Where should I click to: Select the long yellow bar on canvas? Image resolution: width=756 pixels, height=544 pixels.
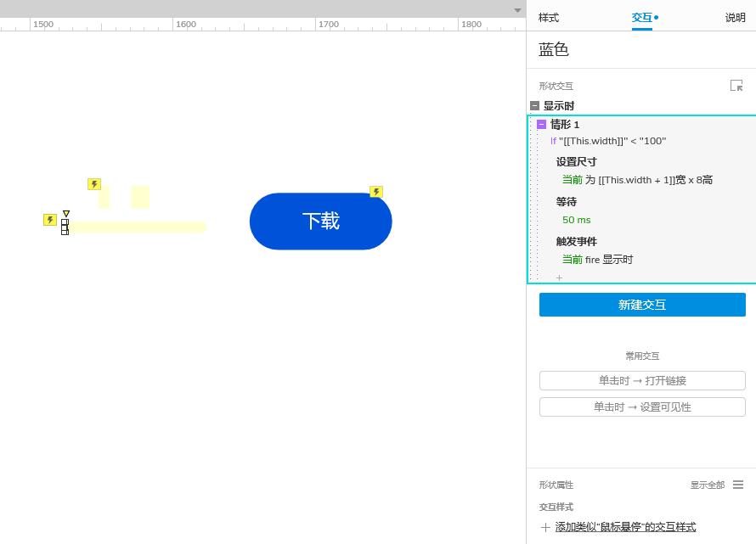coord(138,227)
